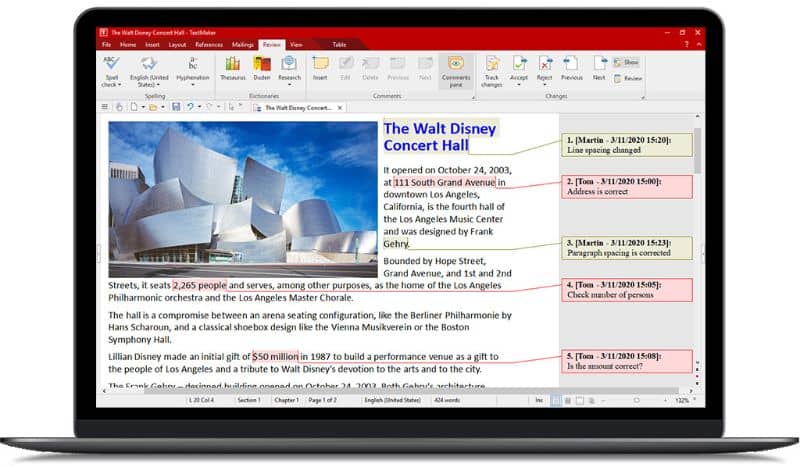The image size is (800, 467).
Task: Click highlighted text '111 South Grand Avenue'
Action: click(x=444, y=182)
